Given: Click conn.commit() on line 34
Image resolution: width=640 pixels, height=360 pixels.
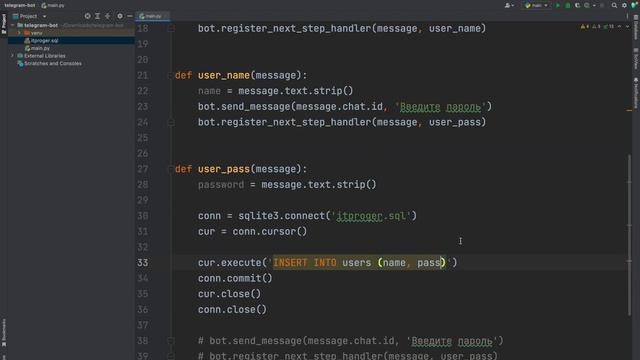Looking at the screenshot, I should click(x=235, y=278).
